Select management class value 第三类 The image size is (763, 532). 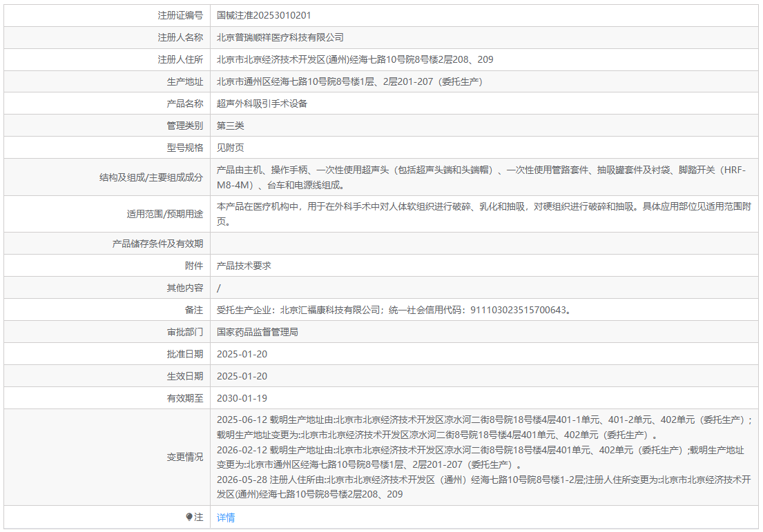coord(230,126)
